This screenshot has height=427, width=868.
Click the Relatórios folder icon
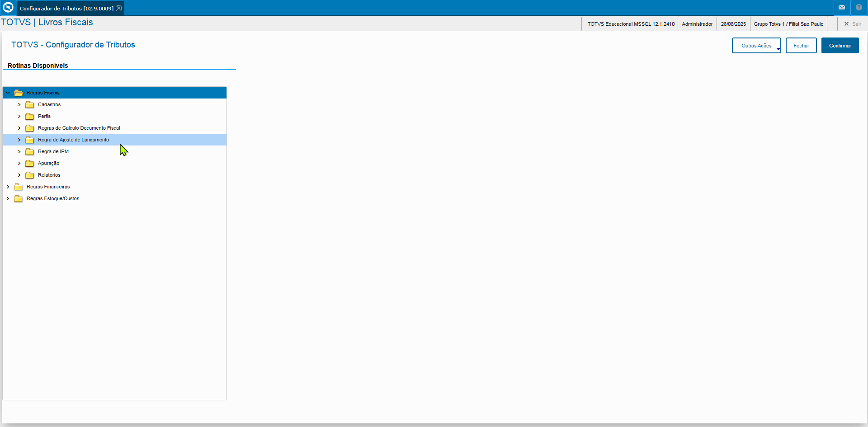[30, 175]
